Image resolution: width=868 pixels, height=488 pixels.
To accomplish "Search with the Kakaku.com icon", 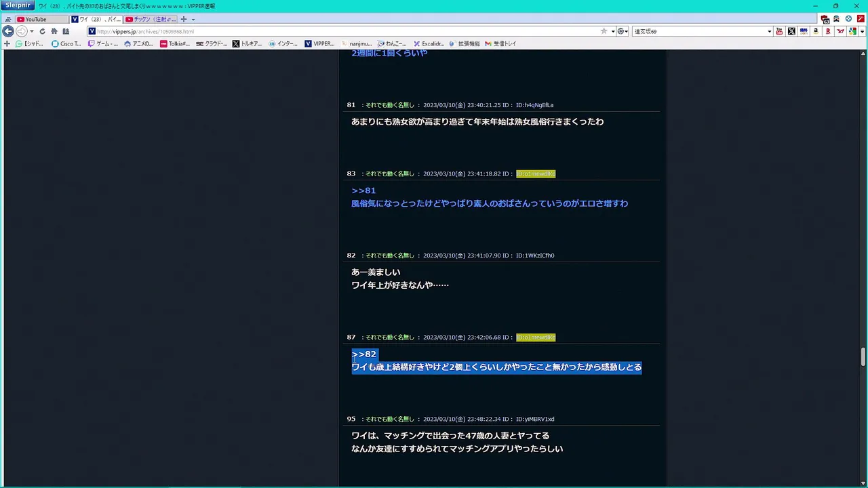I will pos(804,31).
